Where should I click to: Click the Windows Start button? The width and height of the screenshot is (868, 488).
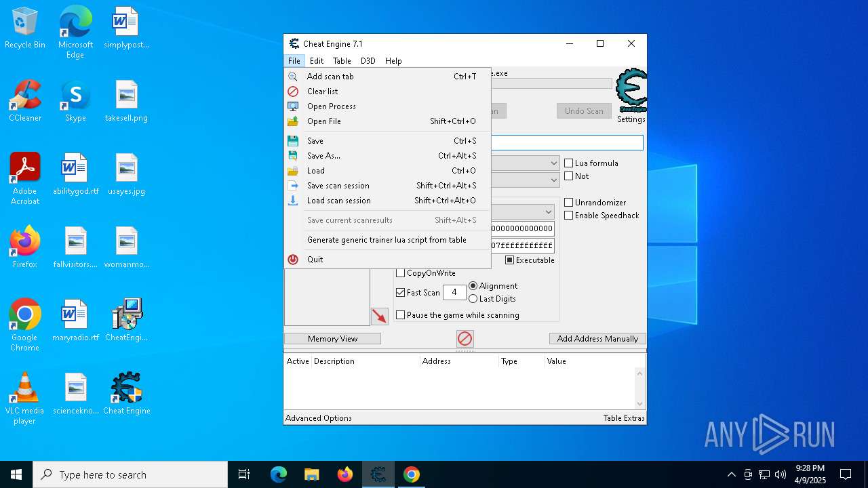[x=16, y=474]
